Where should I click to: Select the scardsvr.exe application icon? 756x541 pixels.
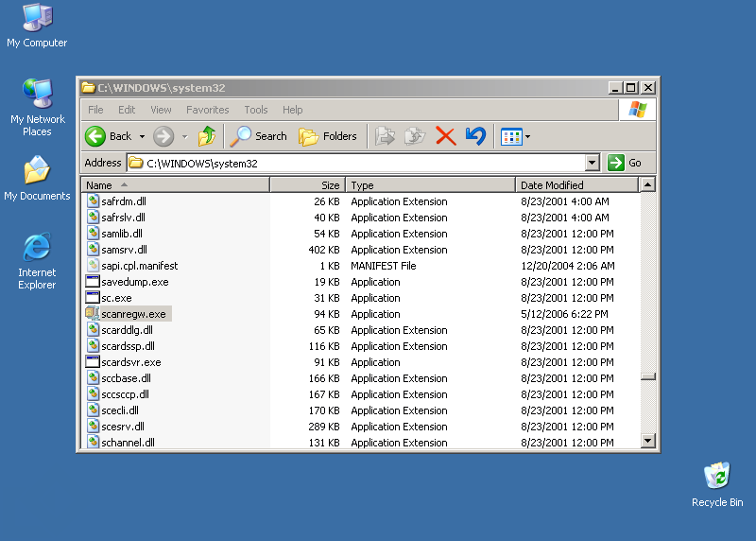(x=93, y=362)
